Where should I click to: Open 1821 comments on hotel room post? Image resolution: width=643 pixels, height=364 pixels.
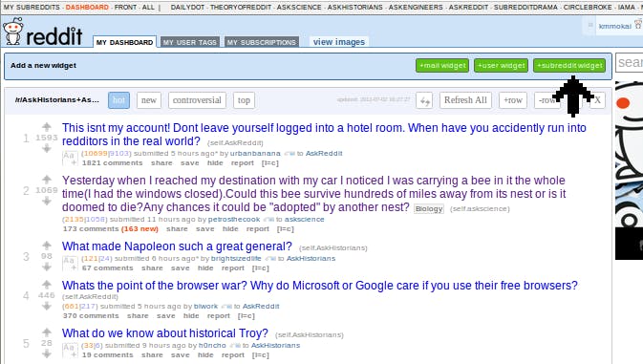coord(112,163)
